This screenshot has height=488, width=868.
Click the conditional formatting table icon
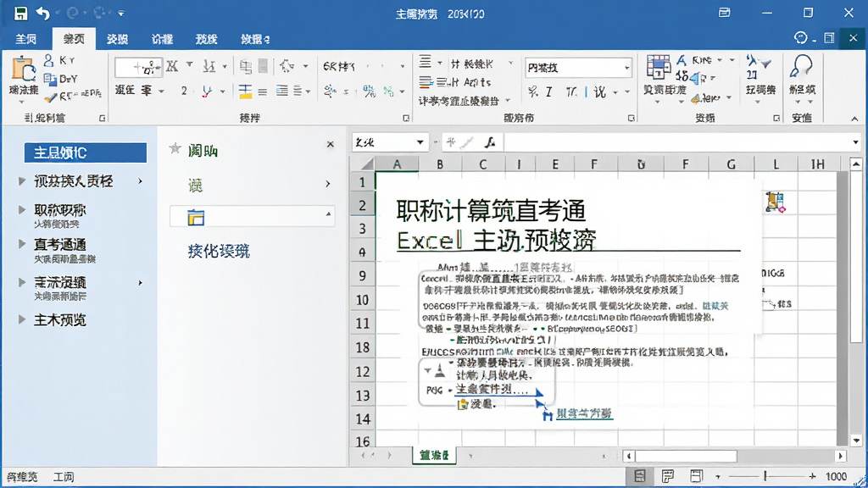(658, 67)
